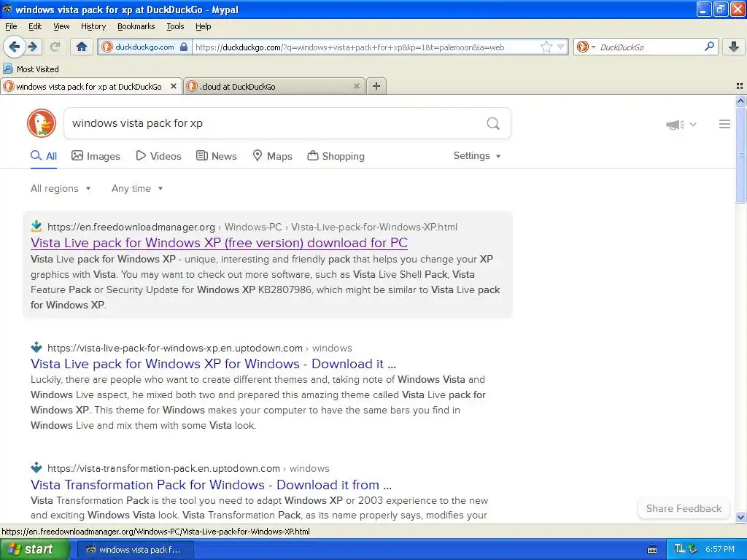Open the downloads arrow button

coord(734,46)
